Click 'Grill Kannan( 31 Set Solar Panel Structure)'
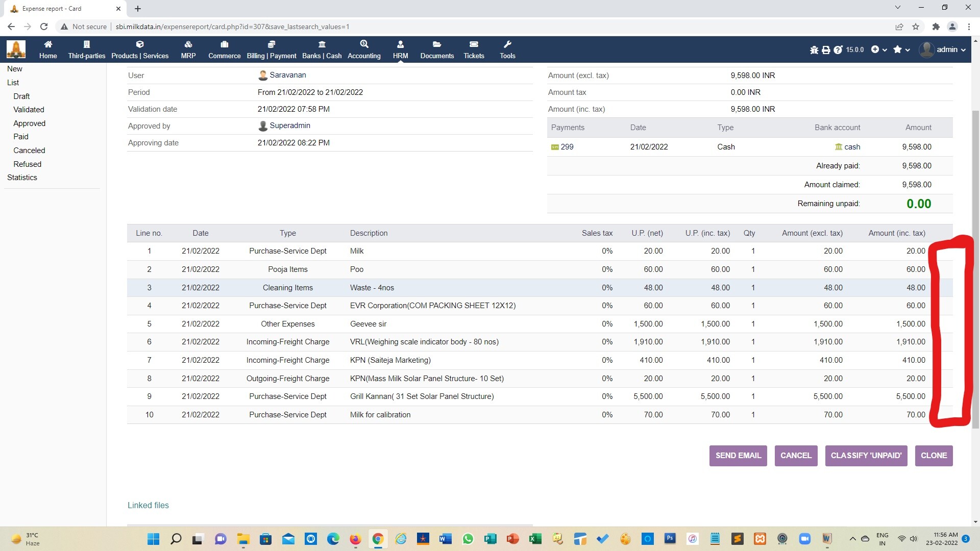 pos(422,396)
